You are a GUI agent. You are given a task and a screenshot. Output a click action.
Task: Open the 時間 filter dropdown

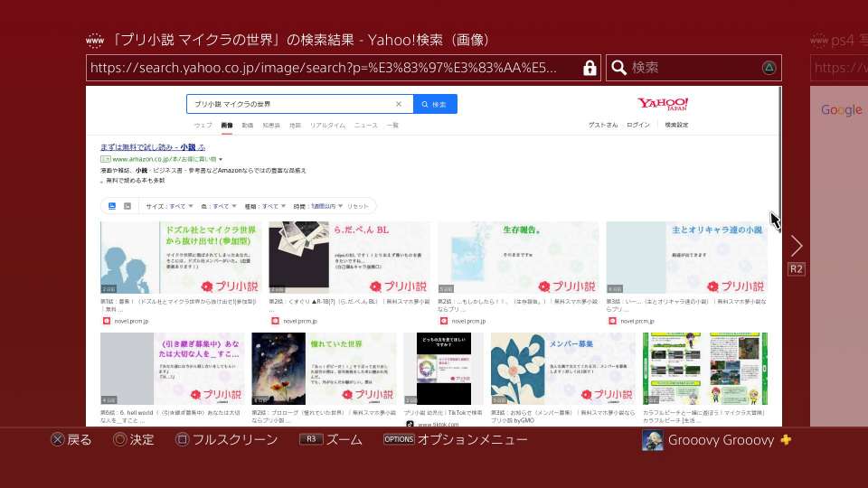pos(317,206)
